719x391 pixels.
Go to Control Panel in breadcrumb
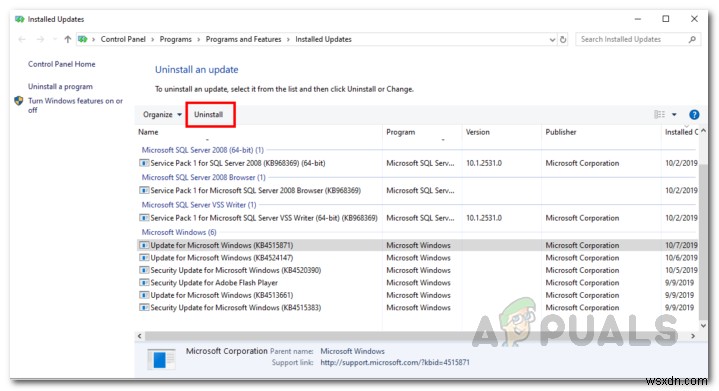(x=123, y=39)
